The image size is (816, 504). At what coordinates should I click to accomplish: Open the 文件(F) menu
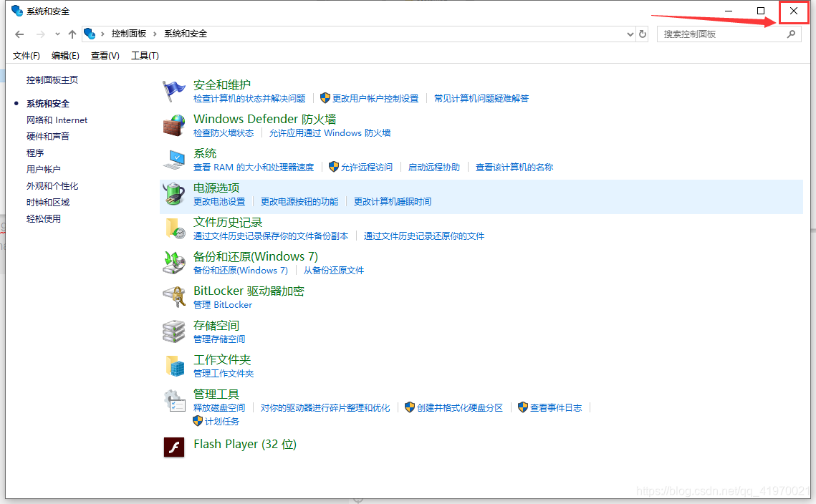[x=26, y=56]
